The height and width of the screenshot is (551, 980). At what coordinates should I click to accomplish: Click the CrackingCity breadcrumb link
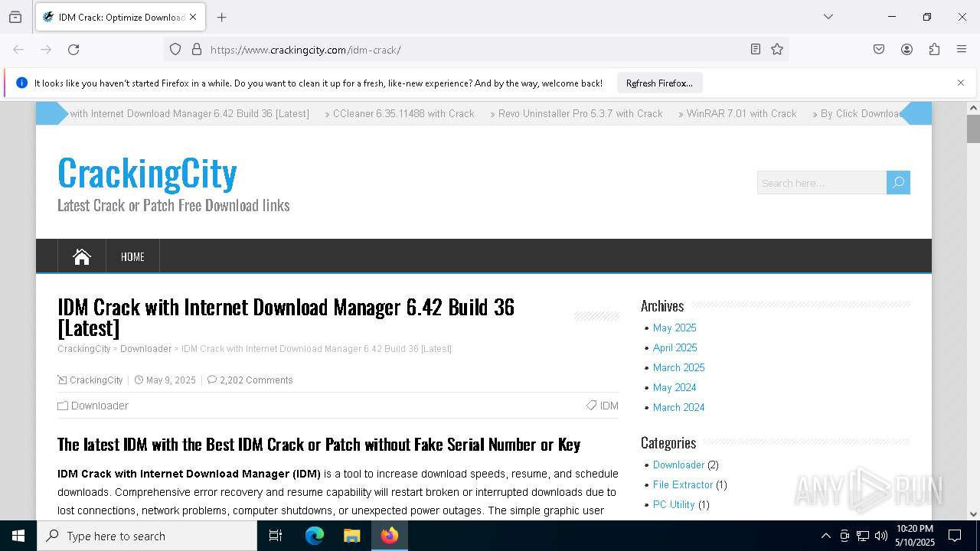coord(84,349)
